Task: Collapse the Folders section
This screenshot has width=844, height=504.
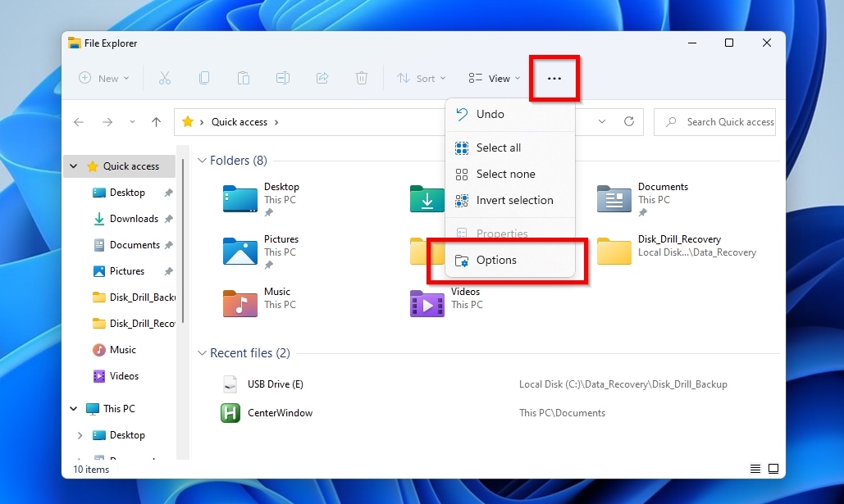Action: (x=202, y=160)
